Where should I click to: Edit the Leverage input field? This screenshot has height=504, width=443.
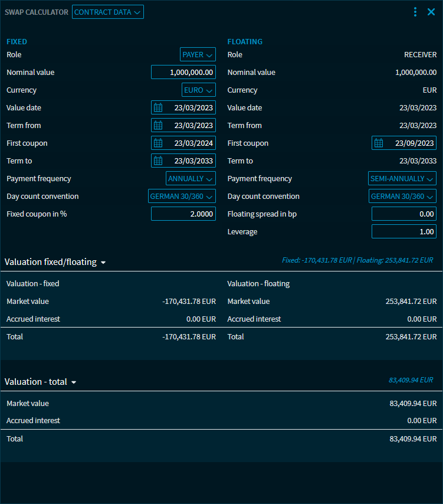pos(404,231)
